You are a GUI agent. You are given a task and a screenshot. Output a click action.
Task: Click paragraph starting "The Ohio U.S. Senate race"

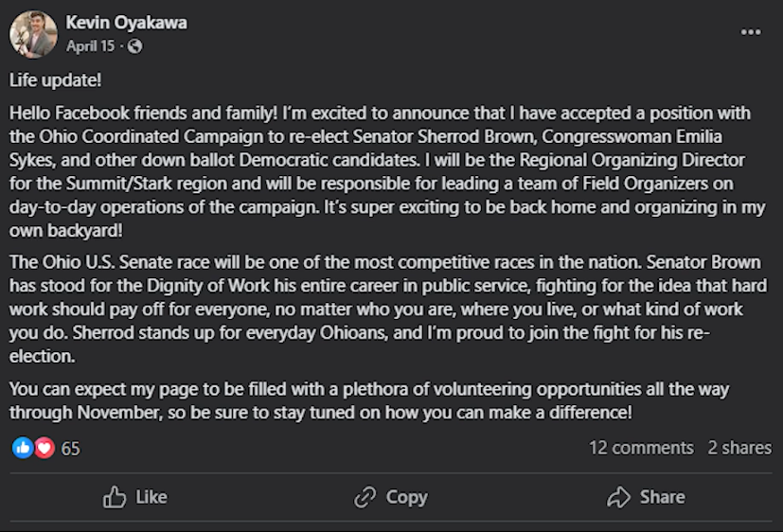(379, 308)
